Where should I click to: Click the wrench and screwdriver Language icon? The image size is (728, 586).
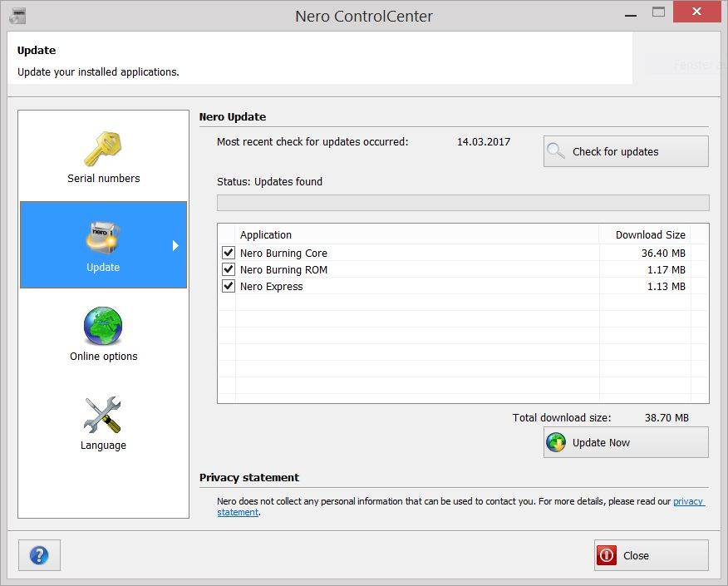[102, 415]
